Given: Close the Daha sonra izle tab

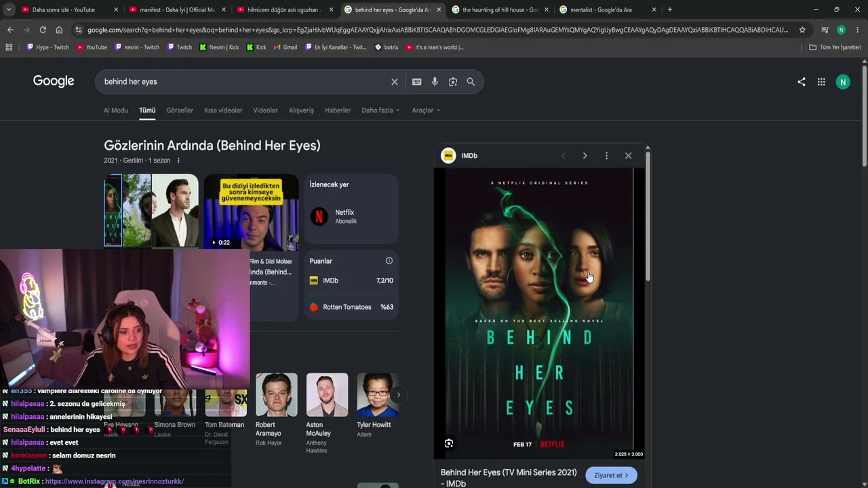Looking at the screenshot, I should pyautogui.click(x=116, y=9).
